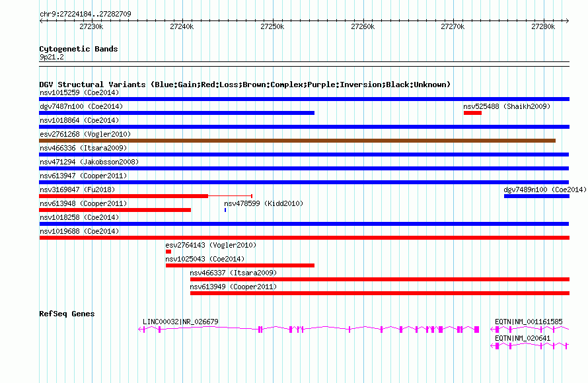Click the tiny blue nsv478599 marker
The height and width of the screenshot is (383, 588).
(225, 210)
